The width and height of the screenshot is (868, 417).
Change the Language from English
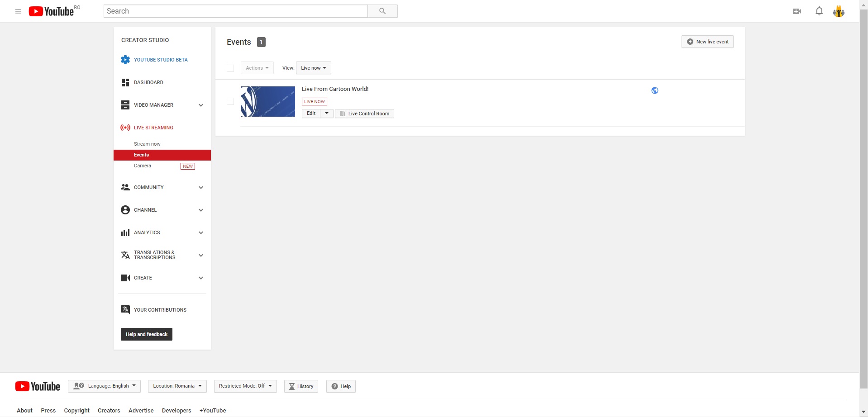[x=104, y=386]
